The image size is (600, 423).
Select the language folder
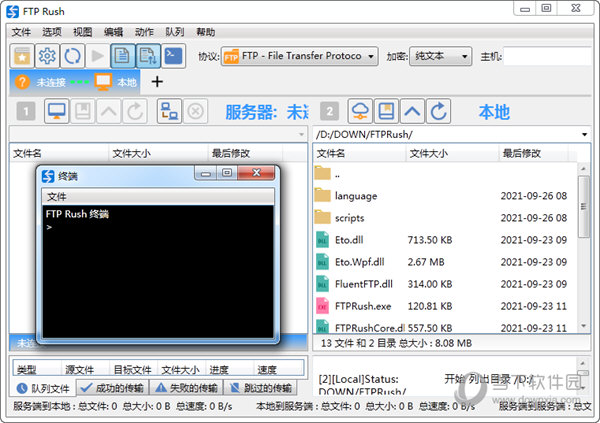445,196
